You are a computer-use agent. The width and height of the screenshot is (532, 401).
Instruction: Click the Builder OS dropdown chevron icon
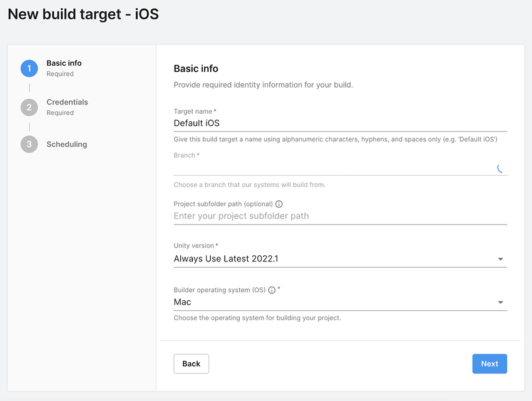tap(501, 302)
